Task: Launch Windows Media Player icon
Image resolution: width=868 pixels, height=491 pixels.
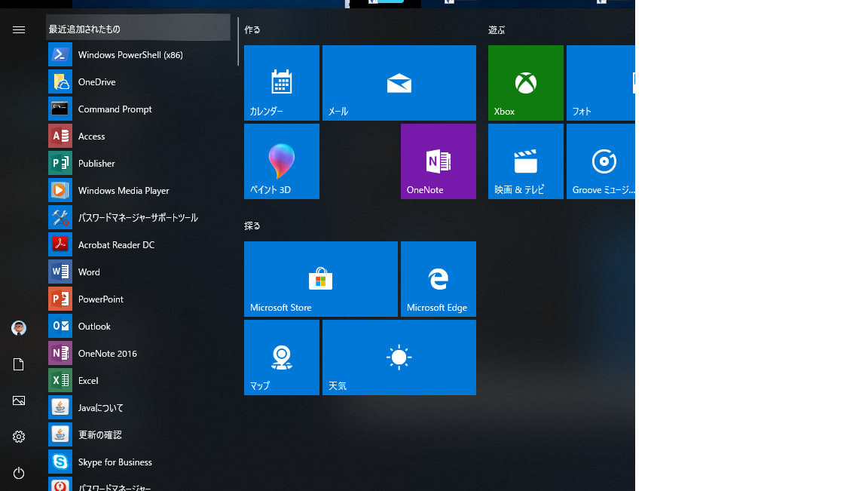Action: pyautogui.click(x=60, y=191)
